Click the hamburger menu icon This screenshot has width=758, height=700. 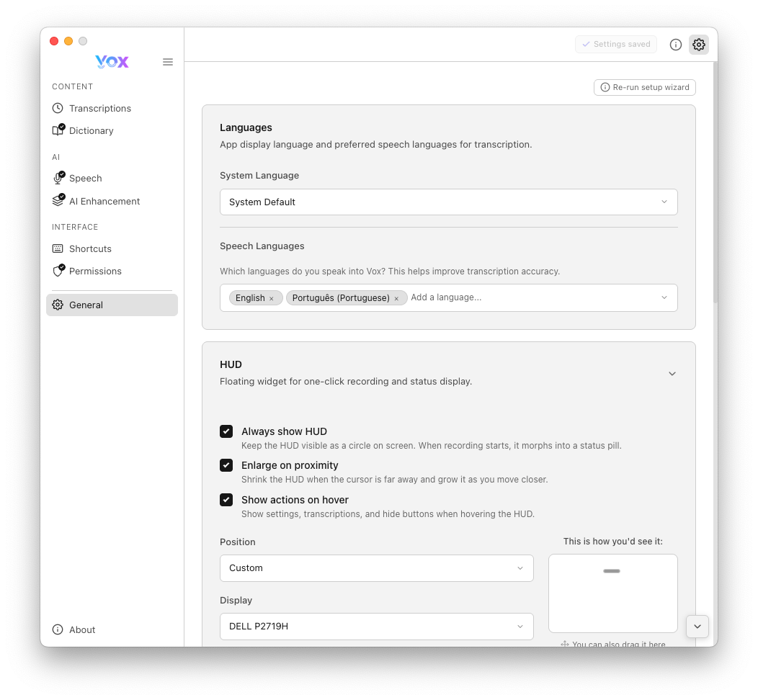[x=168, y=62]
